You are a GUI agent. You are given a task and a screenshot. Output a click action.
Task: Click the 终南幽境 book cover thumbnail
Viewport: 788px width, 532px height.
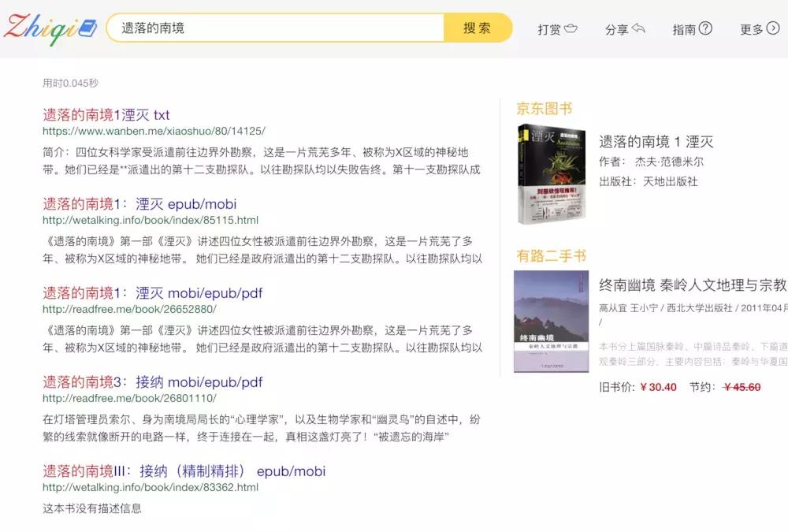[x=552, y=318]
